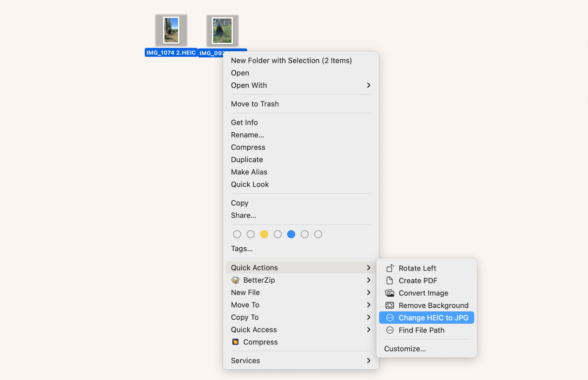
Task: Select the Rotate Left quick action icon
Action: click(390, 268)
